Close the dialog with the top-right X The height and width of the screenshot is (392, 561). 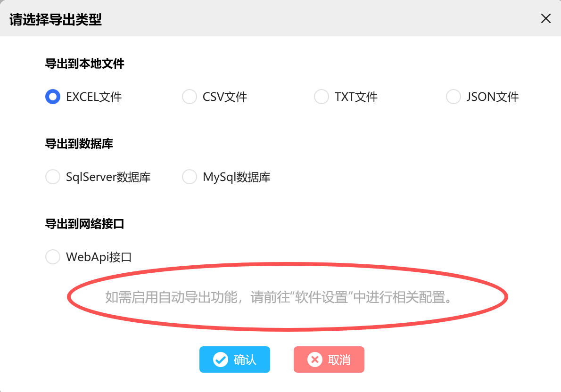(545, 18)
